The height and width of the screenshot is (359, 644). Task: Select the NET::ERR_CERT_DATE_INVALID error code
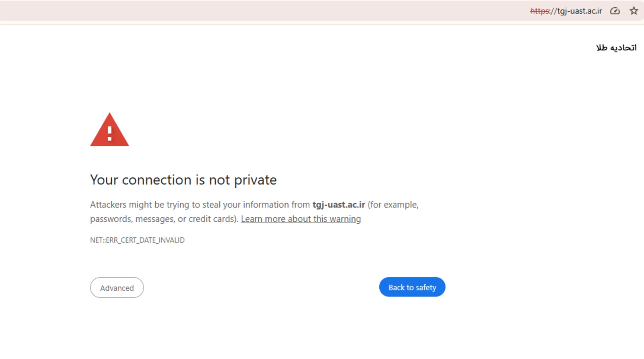tap(137, 240)
